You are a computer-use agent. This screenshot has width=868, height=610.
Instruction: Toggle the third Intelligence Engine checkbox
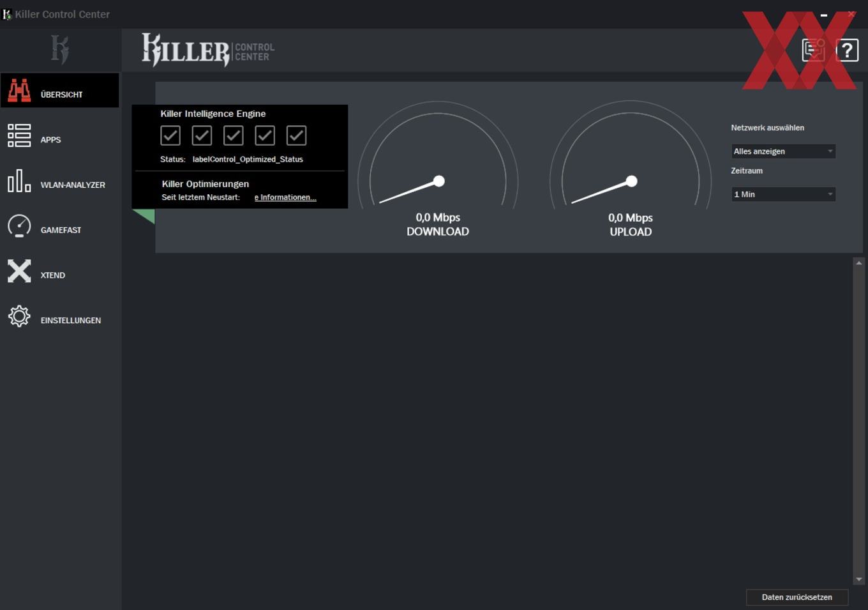[x=233, y=135]
